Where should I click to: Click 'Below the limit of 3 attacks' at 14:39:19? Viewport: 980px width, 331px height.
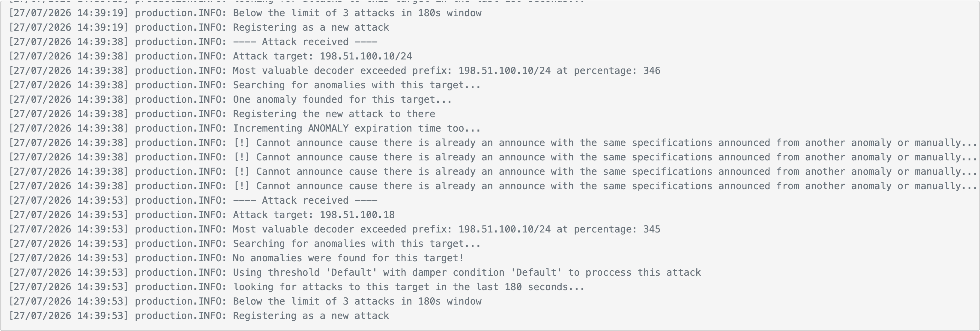tap(245, 13)
